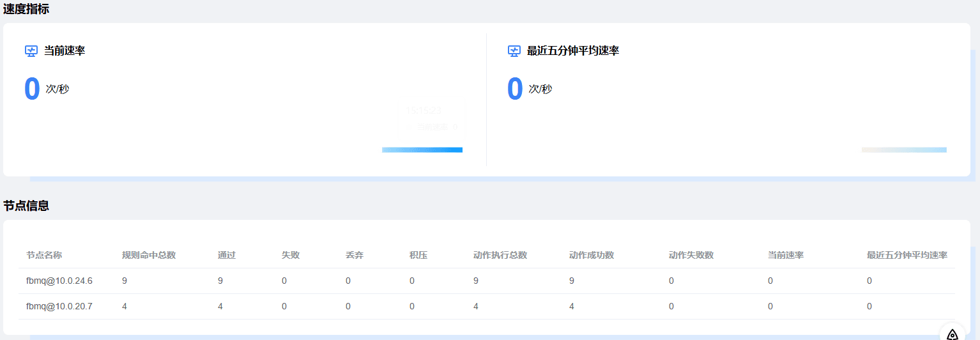Click the 通过 column header
Viewport: 980px width, 340px height.
[x=227, y=255]
